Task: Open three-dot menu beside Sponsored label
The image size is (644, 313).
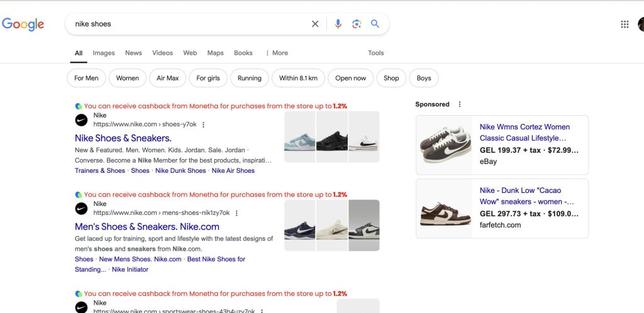Action: point(460,104)
